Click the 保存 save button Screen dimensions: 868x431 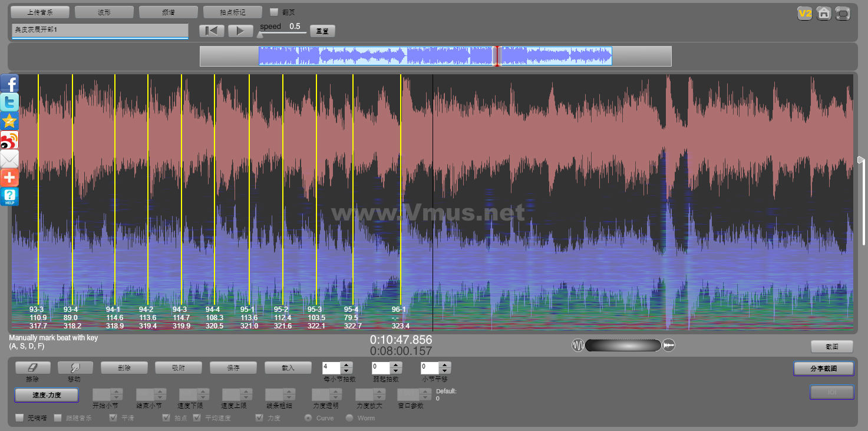233,367
